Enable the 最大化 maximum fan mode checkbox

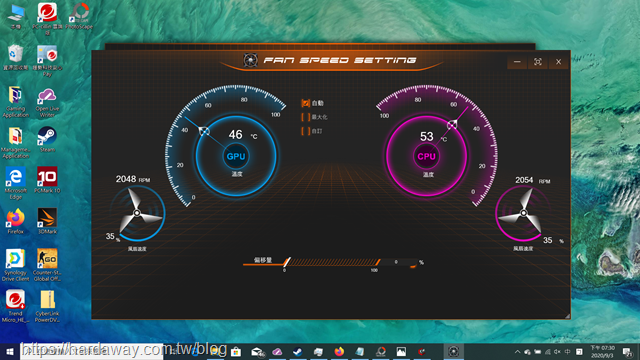305,117
